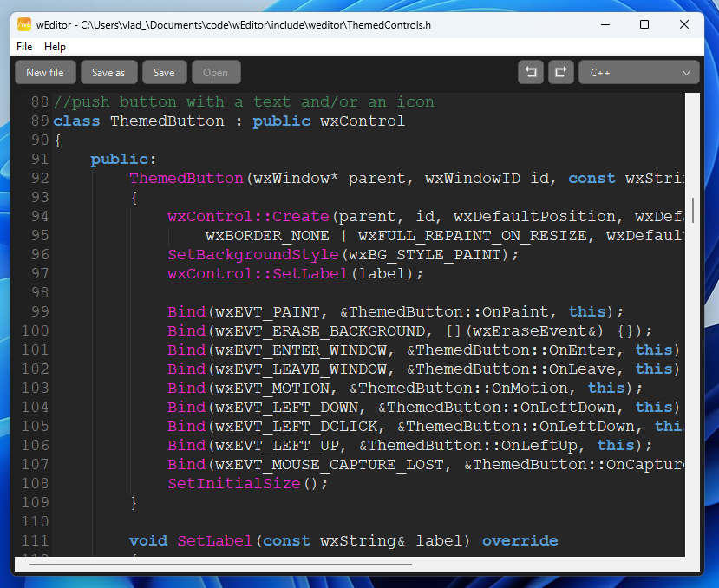The image size is (719, 588).
Task: Click 'wxEVT_ERASE_BACKGROUND' on line 100
Action: (x=320, y=331)
